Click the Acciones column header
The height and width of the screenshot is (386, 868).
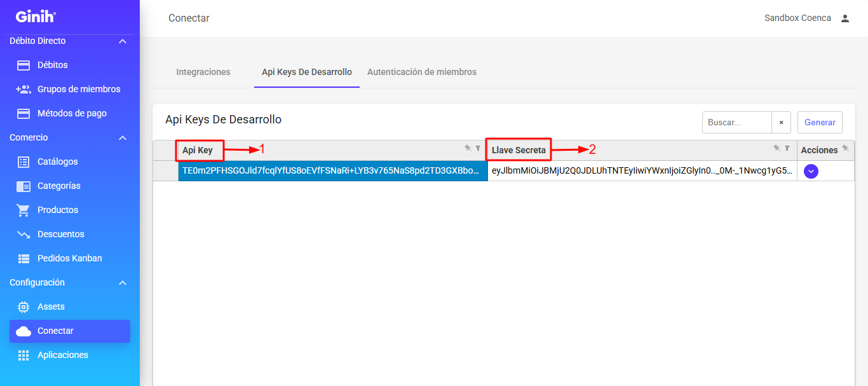click(x=819, y=150)
